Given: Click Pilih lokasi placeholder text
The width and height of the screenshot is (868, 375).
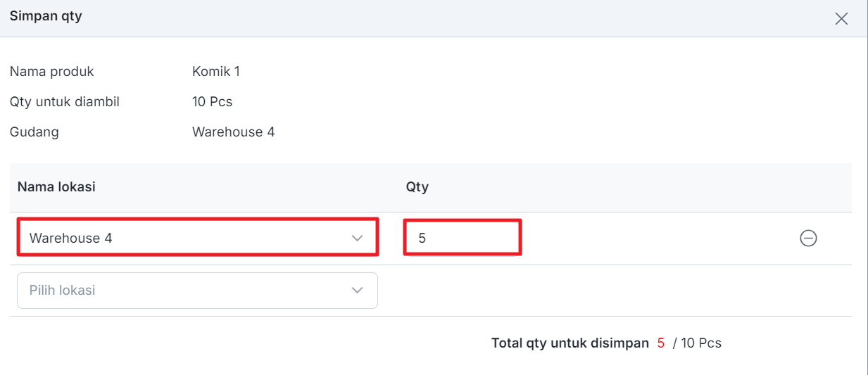Looking at the screenshot, I should [x=62, y=290].
